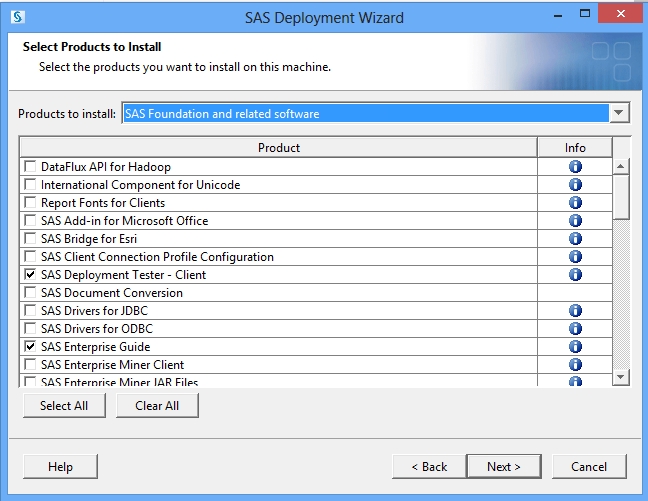This screenshot has height=501, width=648.
Task: Click the product list scroll up arrow
Action: [620, 167]
